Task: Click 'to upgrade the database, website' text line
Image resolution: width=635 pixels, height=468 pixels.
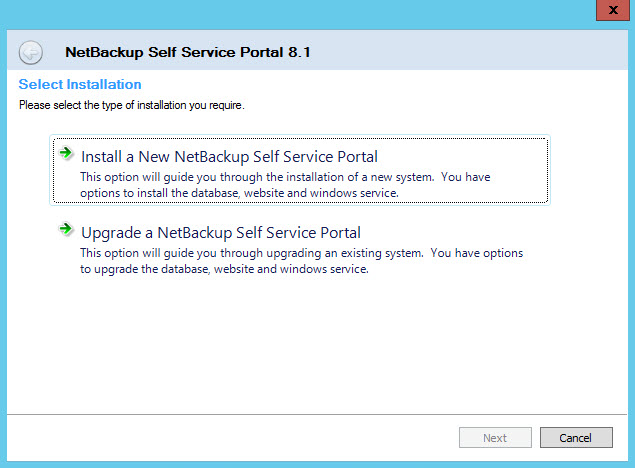Action: pos(225,268)
